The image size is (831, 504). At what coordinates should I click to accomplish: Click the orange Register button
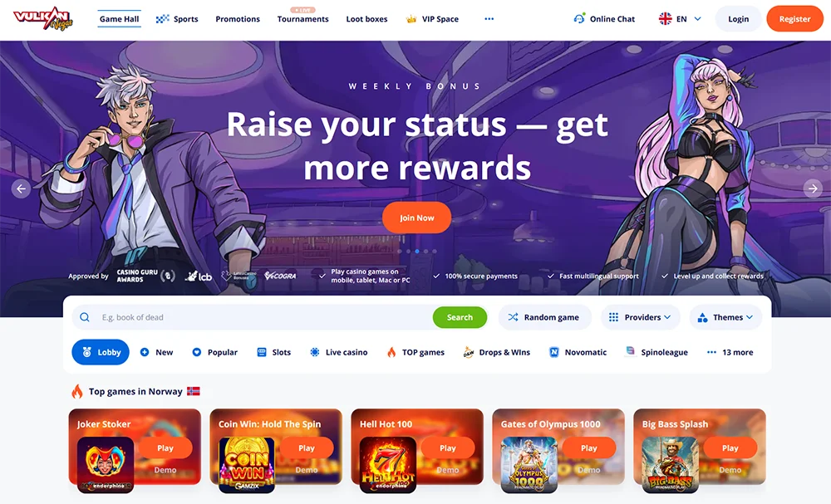coord(794,18)
